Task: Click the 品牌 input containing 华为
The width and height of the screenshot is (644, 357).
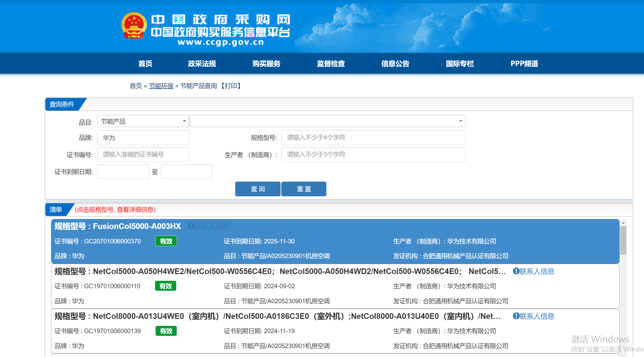Action: [143, 138]
